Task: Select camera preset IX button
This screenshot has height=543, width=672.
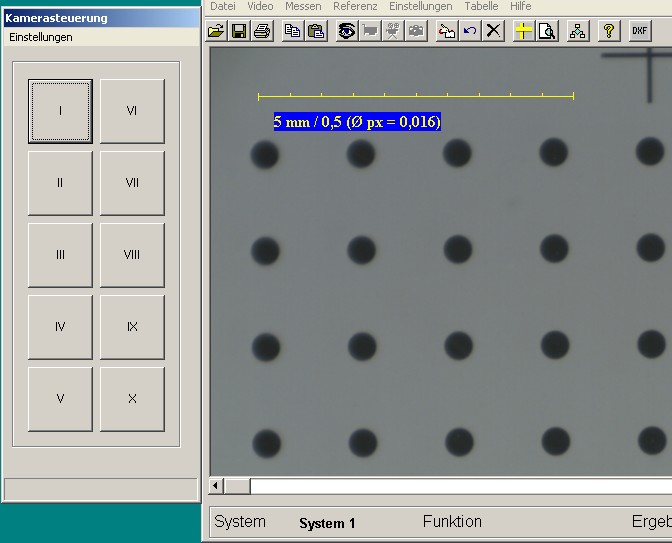Action: click(132, 327)
